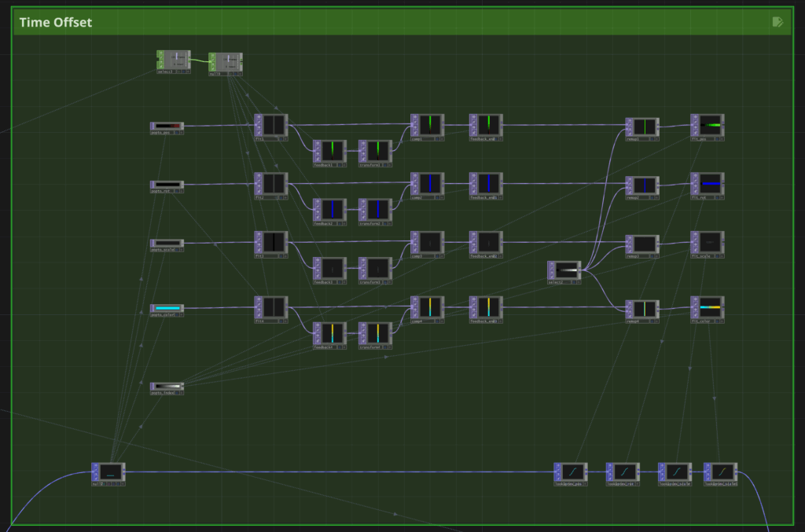Image resolution: width=805 pixels, height=532 pixels.
Task: Click the Time Offset annotation title
Action: [x=56, y=22]
